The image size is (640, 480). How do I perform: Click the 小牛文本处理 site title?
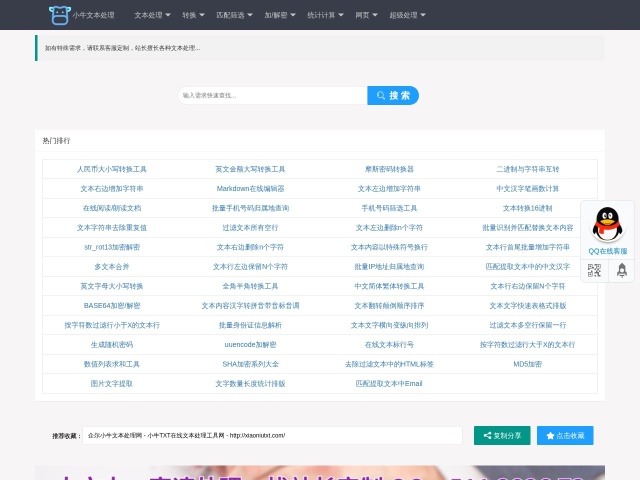(x=93, y=15)
